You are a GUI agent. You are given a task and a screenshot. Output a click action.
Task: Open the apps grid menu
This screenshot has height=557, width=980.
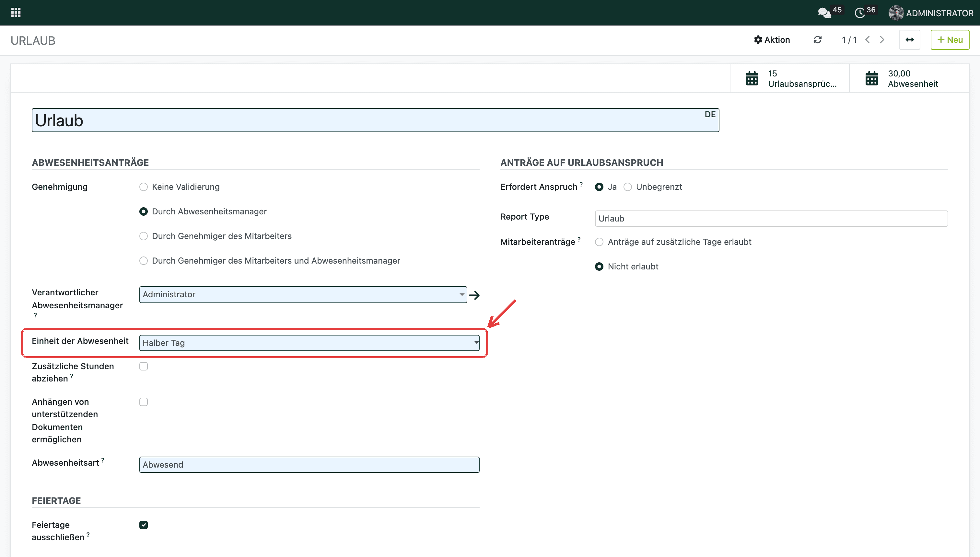pos(16,13)
